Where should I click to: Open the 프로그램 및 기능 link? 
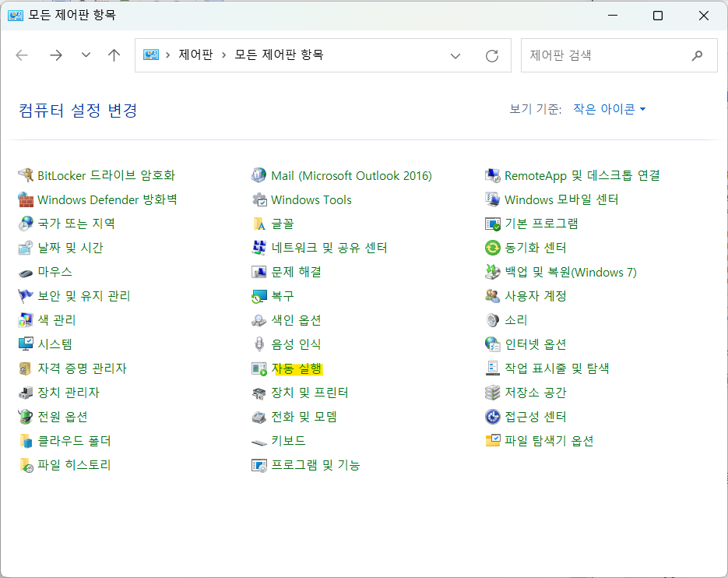315,464
